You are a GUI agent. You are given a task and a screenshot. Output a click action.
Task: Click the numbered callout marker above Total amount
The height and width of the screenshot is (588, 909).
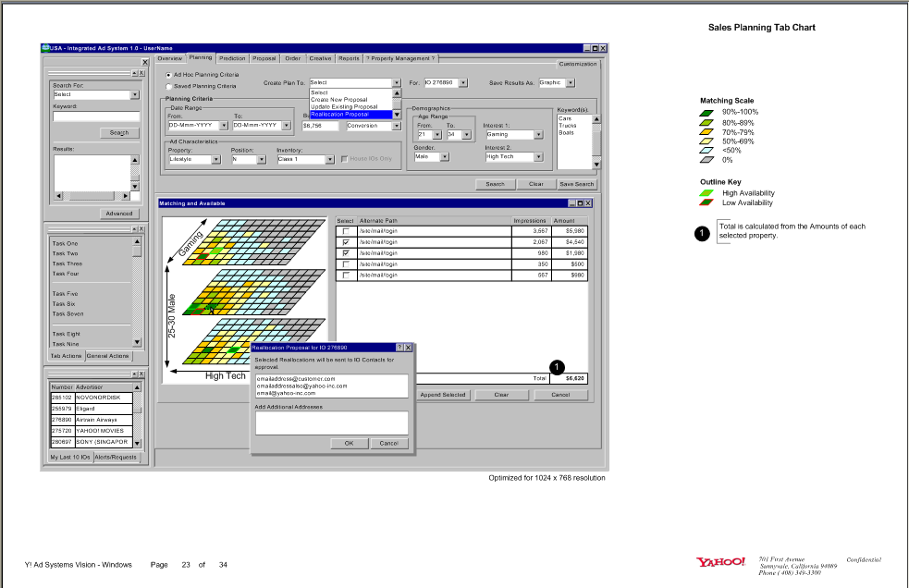(x=557, y=367)
